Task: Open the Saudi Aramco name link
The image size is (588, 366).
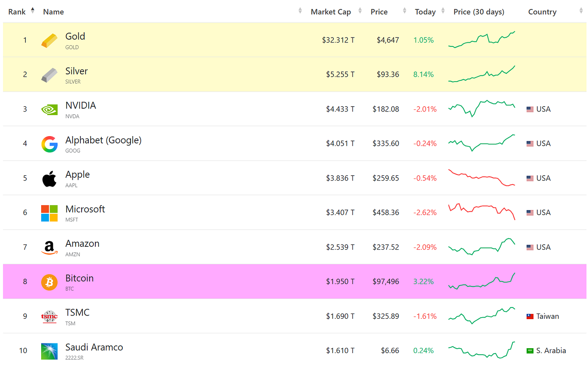Action: pyautogui.click(x=94, y=347)
